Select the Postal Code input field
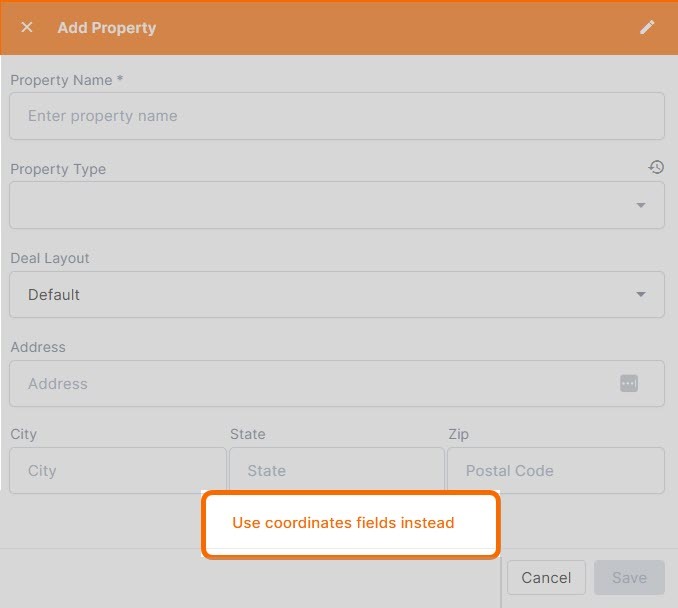Viewport: 678px width, 608px height. click(x=555, y=471)
